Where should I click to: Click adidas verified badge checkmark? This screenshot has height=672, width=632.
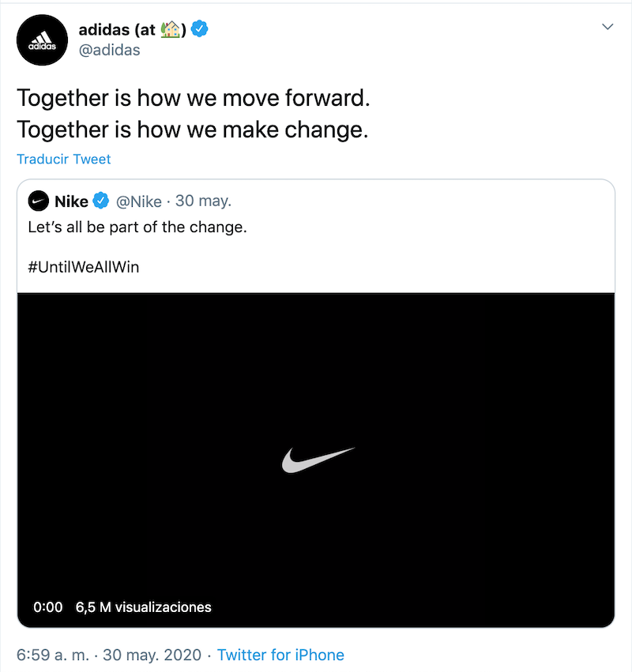[201, 30]
